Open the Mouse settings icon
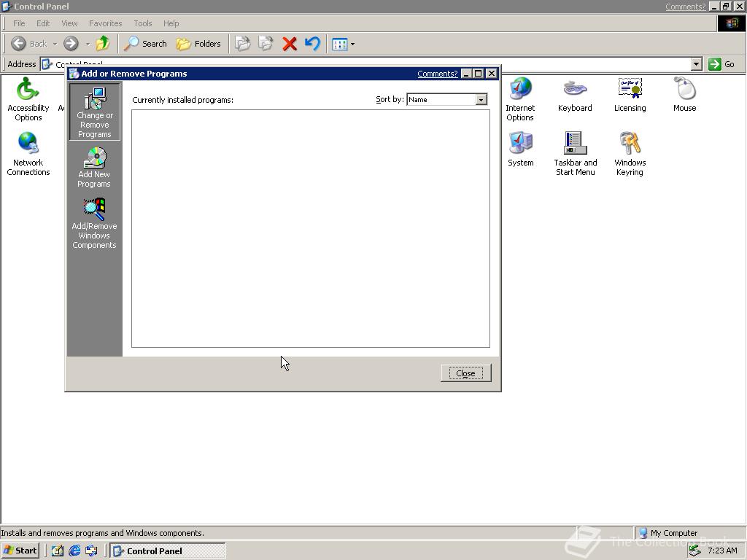Screen dimensions: 747x560 684,95
